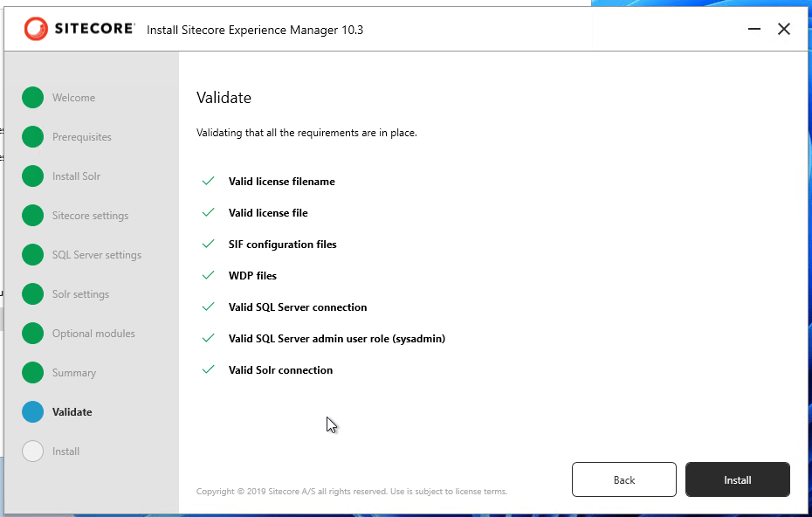Click the blue Validate step circle

click(x=32, y=412)
